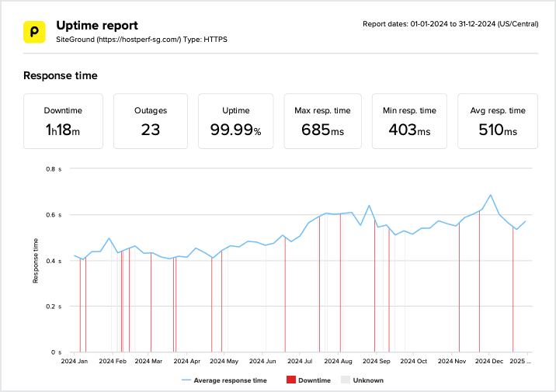Click the highest response peak in early December
The height and width of the screenshot is (392, 556).
pos(491,195)
